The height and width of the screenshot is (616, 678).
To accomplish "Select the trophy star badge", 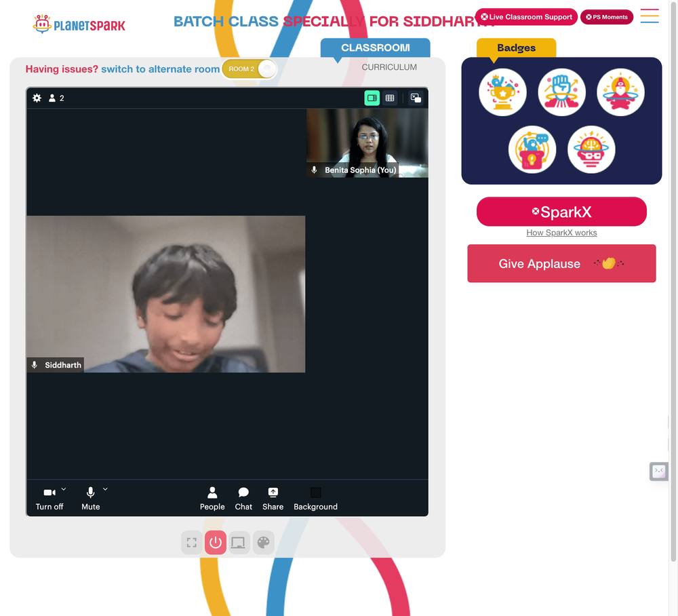I will 502,92.
